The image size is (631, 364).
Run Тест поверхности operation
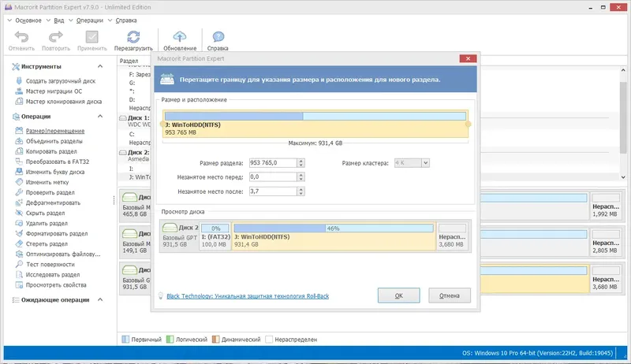[50, 265]
